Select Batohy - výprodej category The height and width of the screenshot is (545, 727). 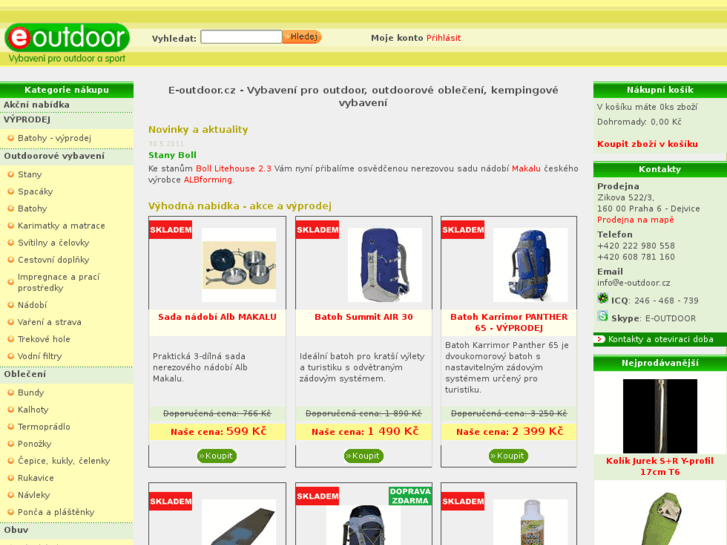[x=54, y=138]
